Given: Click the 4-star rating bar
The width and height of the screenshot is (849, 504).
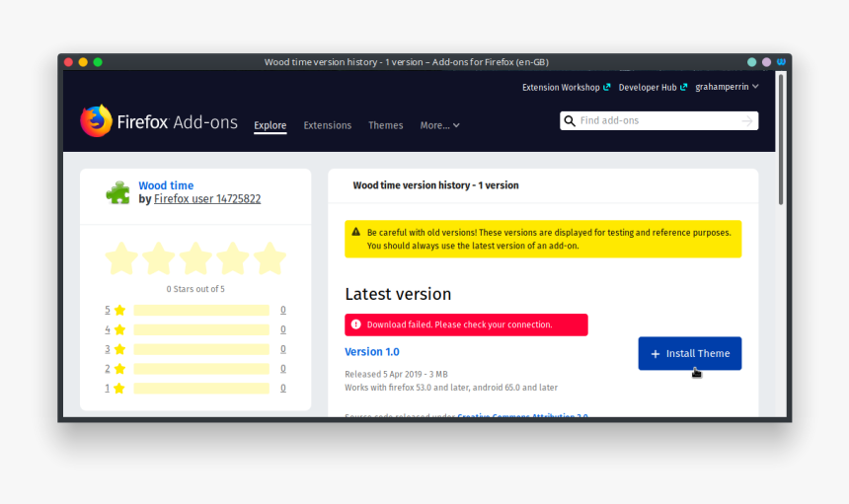Looking at the screenshot, I should pyautogui.click(x=201, y=329).
